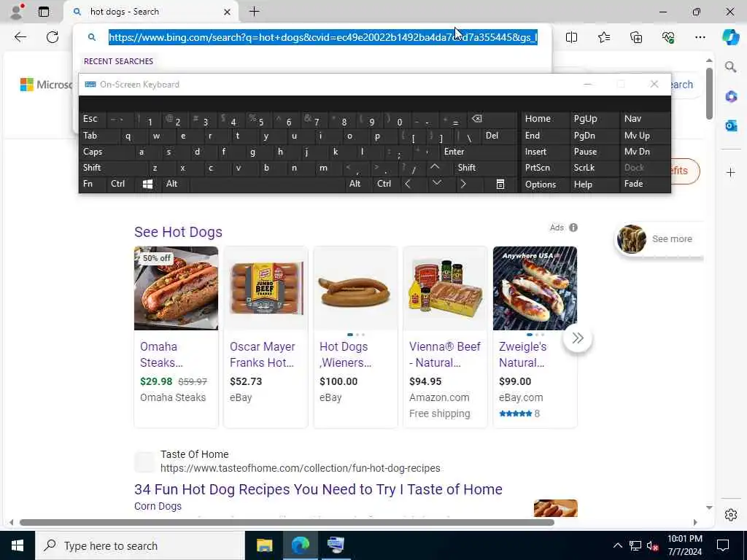The width and height of the screenshot is (747, 560).
Task: Toggle the split screen icon in toolbar
Action: pyautogui.click(x=571, y=37)
